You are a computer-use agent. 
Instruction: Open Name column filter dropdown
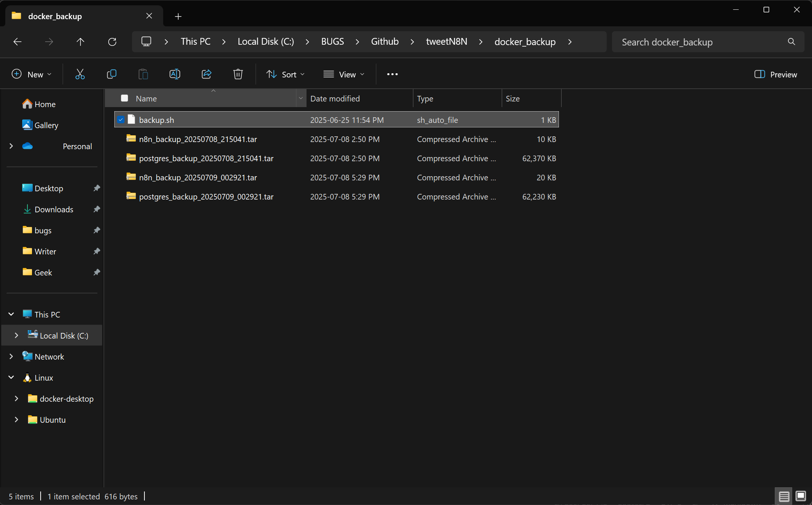pyautogui.click(x=301, y=98)
